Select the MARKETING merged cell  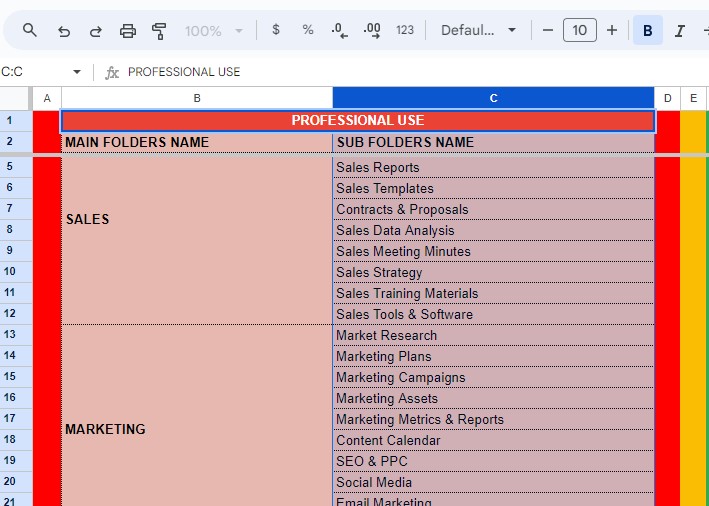(x=197, y=416)
